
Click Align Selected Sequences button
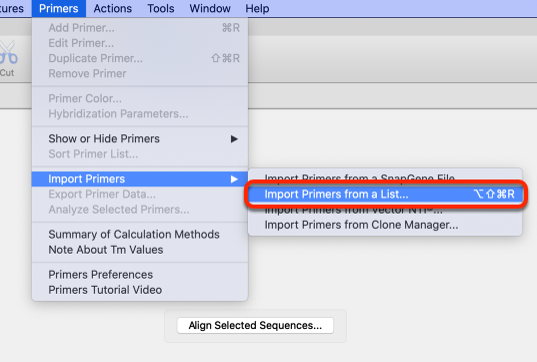[255, 325]
